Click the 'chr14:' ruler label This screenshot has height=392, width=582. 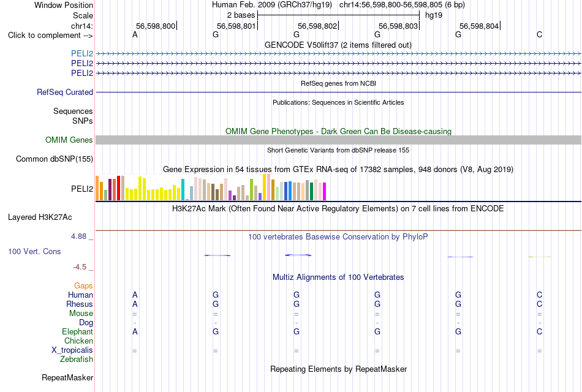click(82, 26)
